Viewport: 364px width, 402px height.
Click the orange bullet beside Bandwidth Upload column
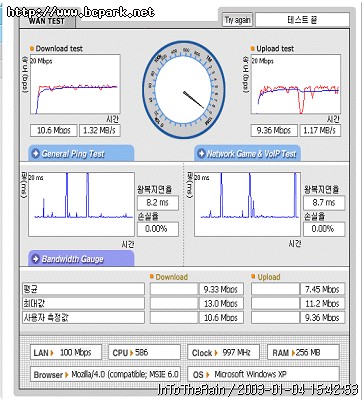click(x=253, y=276)
